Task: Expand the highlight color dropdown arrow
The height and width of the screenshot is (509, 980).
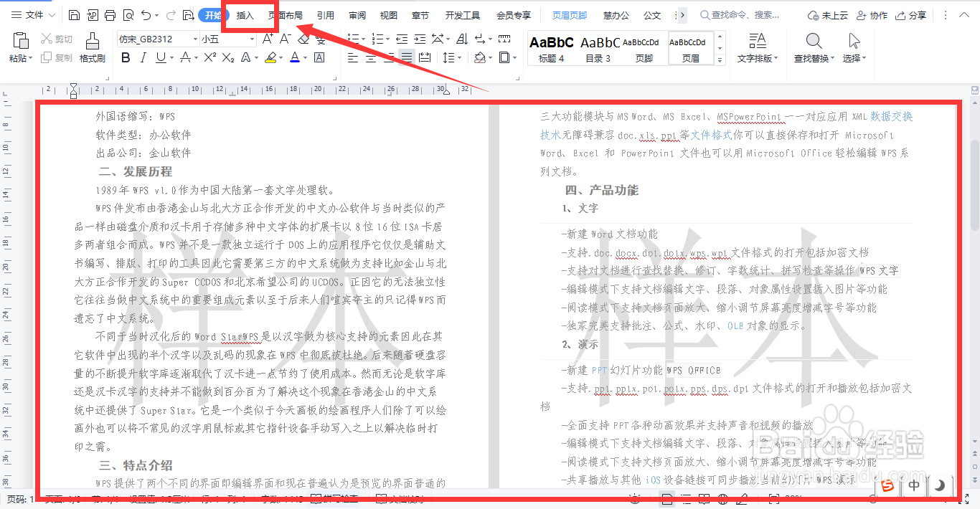Action: 281,58
